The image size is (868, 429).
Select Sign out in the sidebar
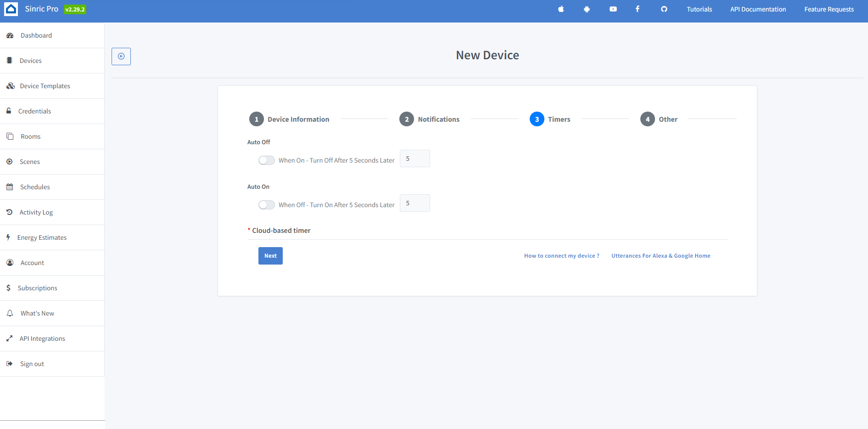(x=52, y=364)
